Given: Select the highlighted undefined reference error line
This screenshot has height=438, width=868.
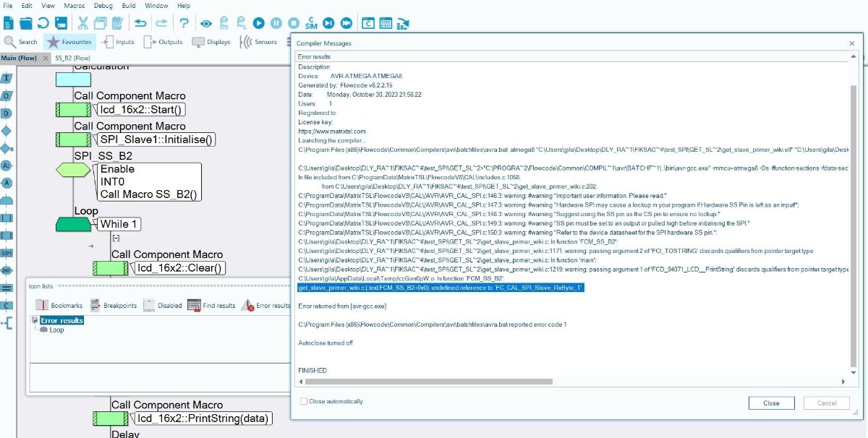Looking at the screenshot, I should (x=441, y=288).
